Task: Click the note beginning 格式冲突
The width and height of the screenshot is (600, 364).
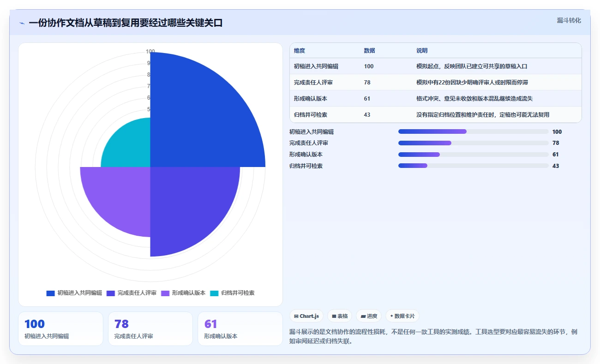Action: pyautogui.click(x=475, y=99)
